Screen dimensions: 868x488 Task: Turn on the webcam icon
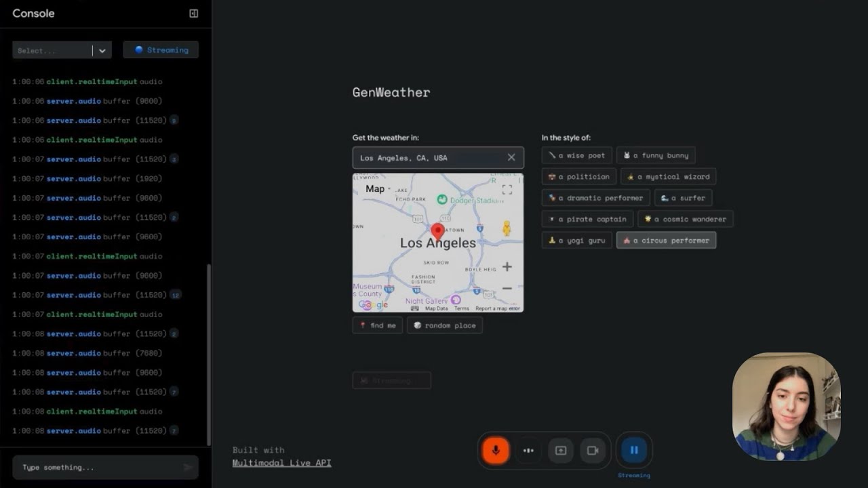[593, 450]
